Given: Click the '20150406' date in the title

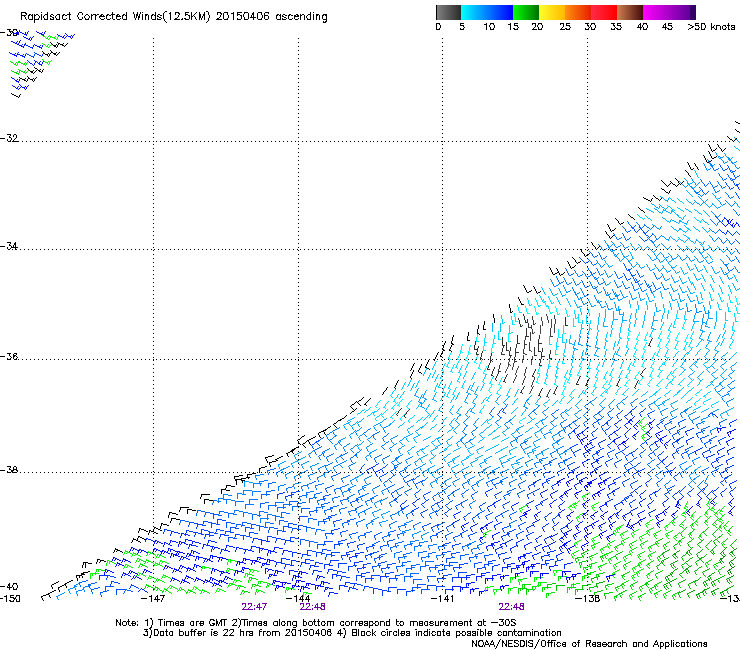Looking at the screenshot, I should (243, 17).
